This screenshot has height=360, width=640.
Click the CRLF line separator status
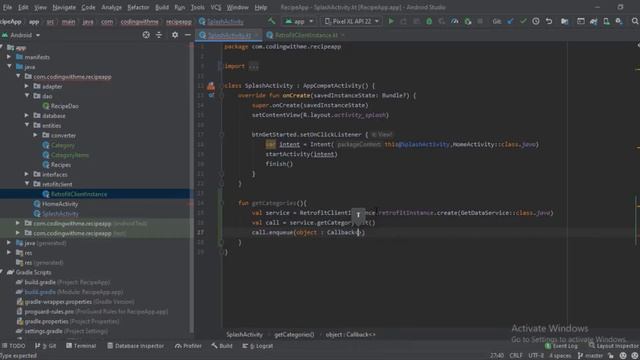(516, 356)
